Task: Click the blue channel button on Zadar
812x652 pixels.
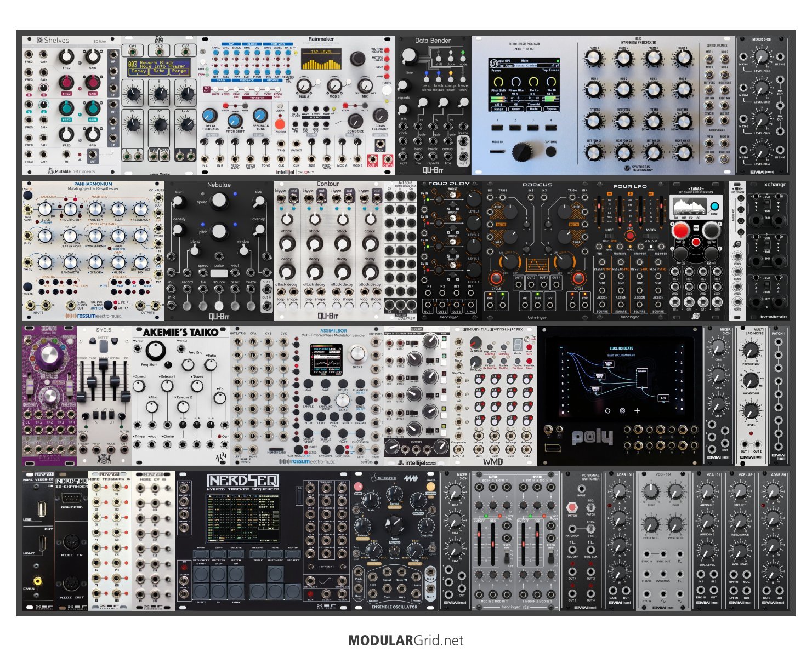Action: 714,207
